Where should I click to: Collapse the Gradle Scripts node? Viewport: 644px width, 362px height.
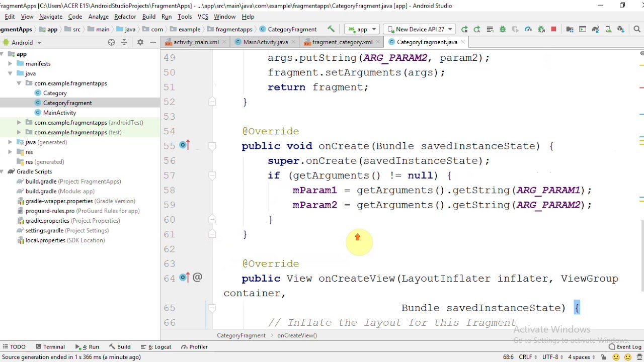(x=3, y=171)
